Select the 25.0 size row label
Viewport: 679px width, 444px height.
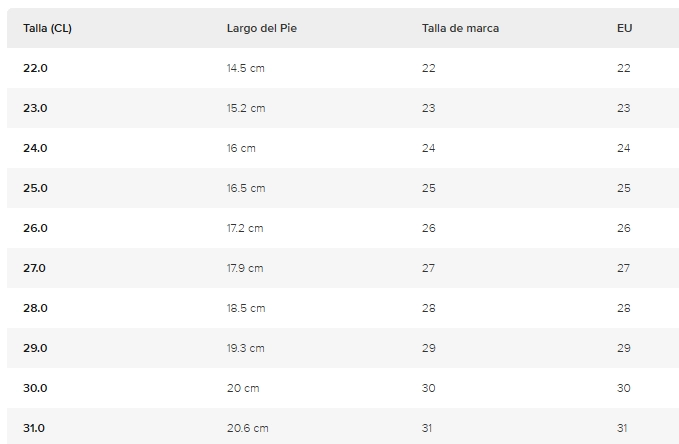(35, 188)
